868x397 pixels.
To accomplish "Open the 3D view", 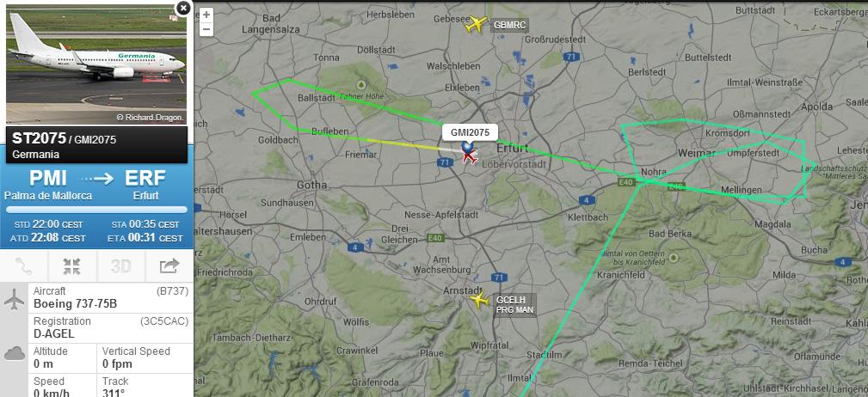I will [120, 266].
